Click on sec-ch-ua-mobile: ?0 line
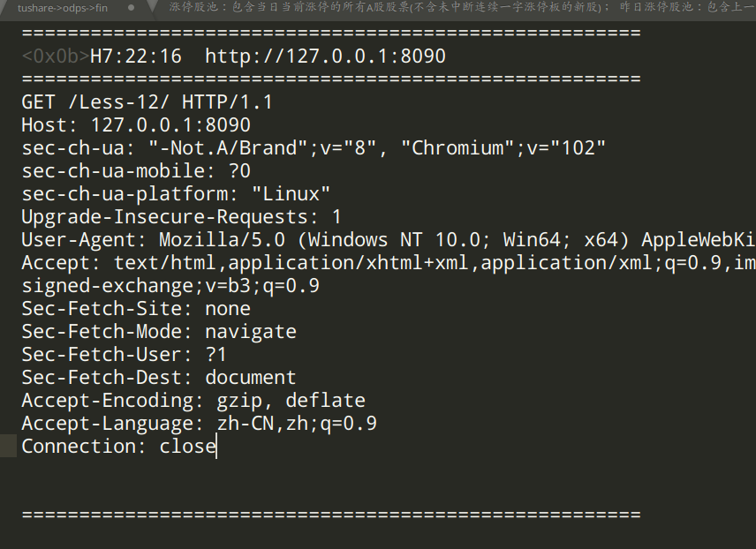The height and width of the screenshot is (549, 756). [x=136, y=171]
